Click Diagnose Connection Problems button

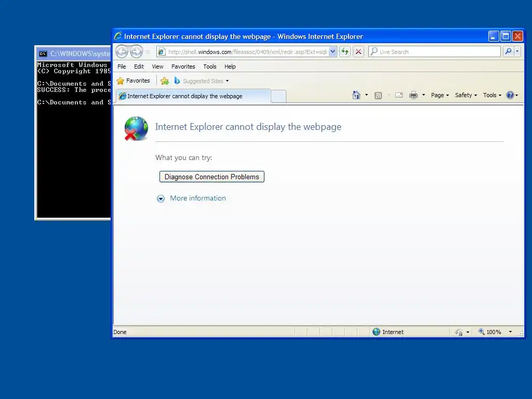tap(212, 177)
